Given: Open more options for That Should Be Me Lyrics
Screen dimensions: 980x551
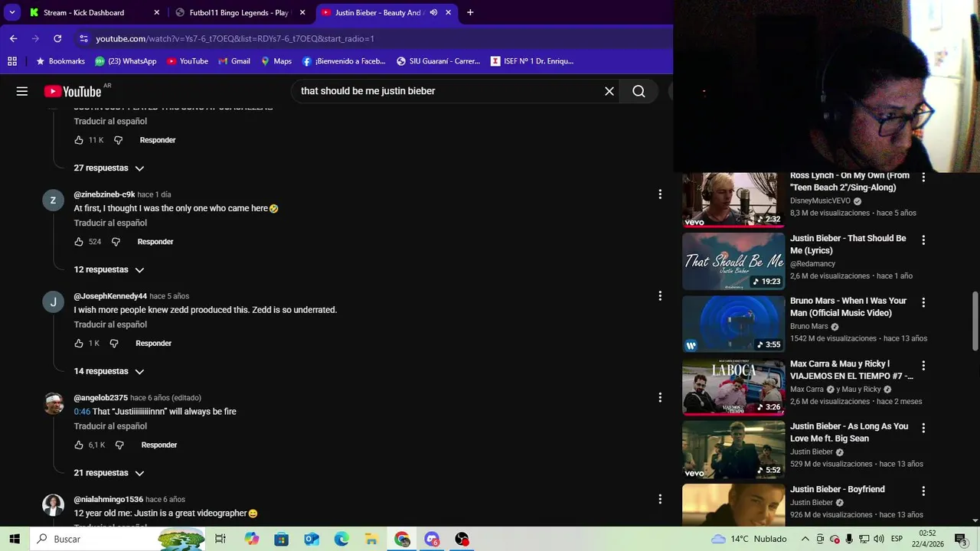Looking at the screenshot, I should click(923, 240).
